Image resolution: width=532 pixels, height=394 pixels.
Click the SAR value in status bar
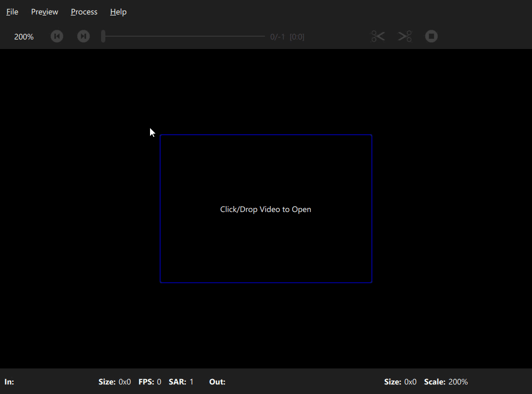click(192, 382)
